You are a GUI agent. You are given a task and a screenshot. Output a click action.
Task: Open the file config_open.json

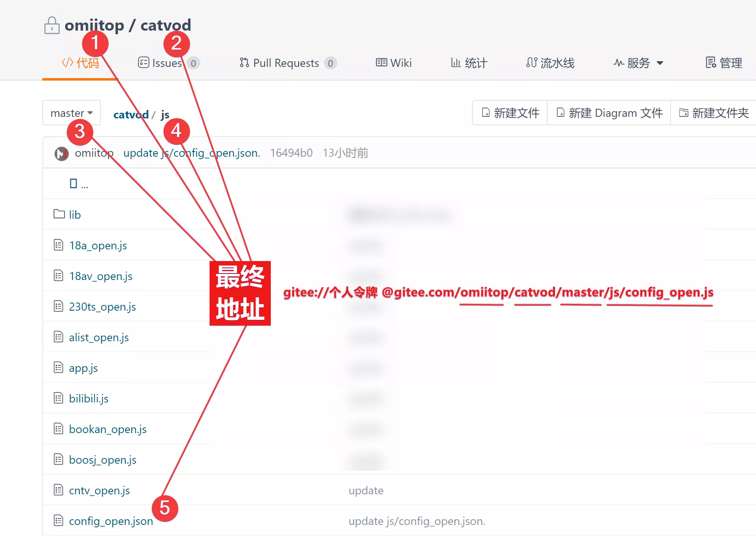111,521
